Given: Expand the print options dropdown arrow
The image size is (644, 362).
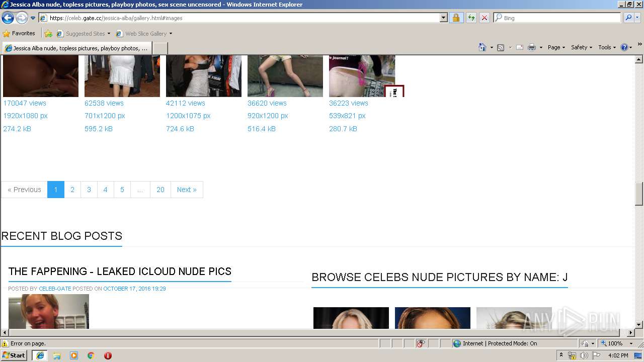Looking at the screenshot, I should [x=541, y=47].
